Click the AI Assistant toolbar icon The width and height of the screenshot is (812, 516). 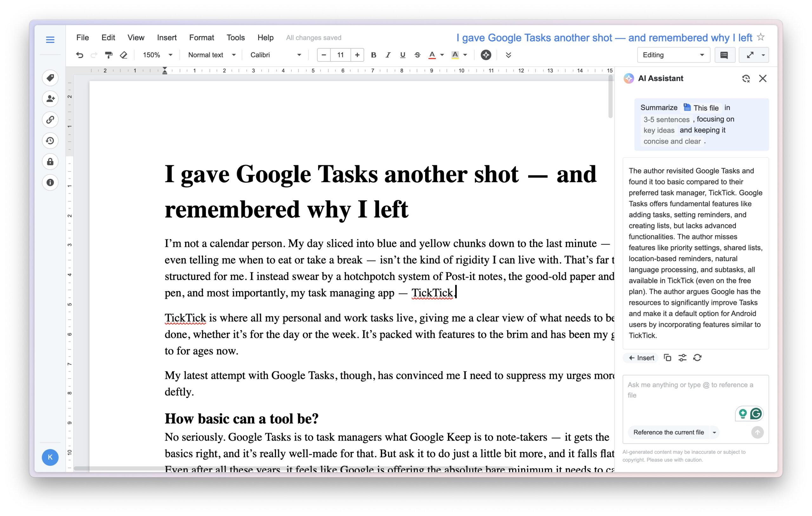pos(486,55)
